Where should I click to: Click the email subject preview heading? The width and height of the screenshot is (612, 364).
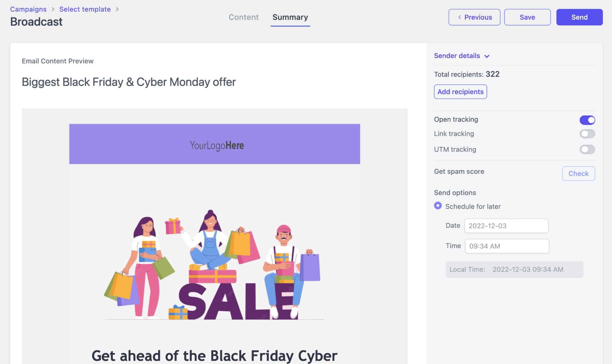coord(129,82)
